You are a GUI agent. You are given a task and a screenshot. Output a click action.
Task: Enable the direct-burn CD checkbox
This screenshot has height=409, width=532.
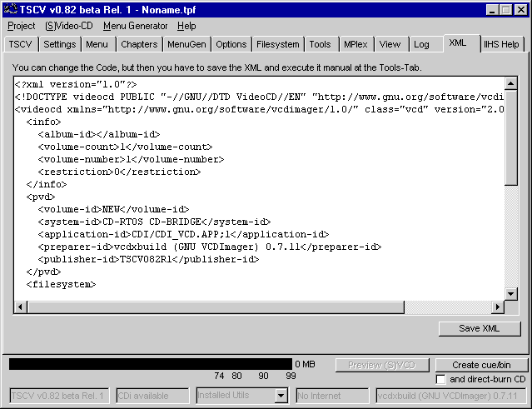click(440, 380)
